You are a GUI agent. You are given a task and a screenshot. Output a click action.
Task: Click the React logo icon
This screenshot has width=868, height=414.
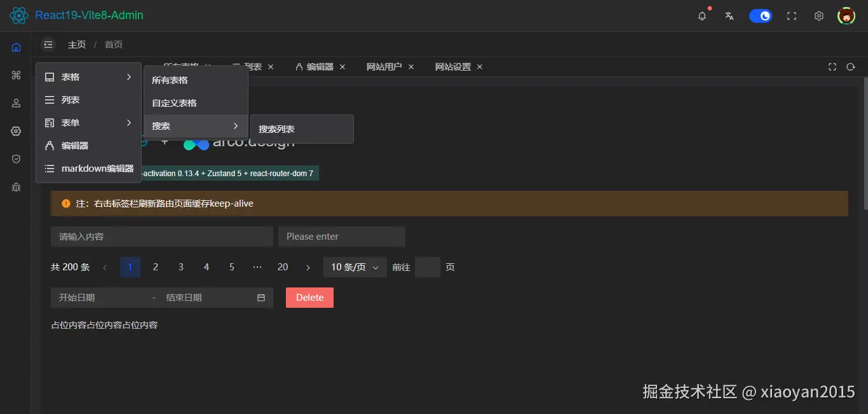pos(19,15)
